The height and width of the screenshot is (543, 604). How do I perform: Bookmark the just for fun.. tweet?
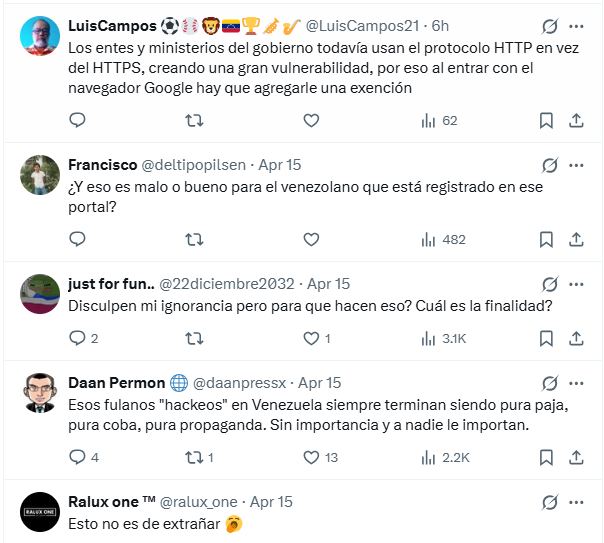point(546,338)
